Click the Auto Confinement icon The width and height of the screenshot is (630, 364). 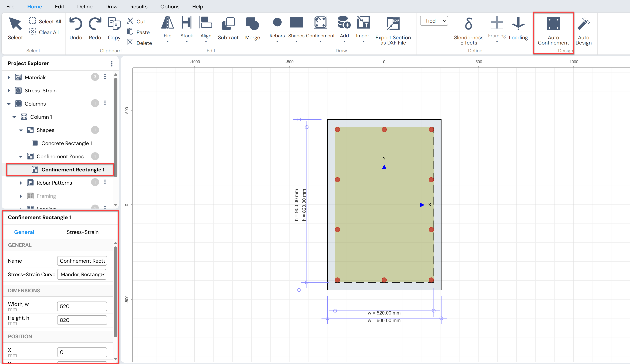coord(553,24)
